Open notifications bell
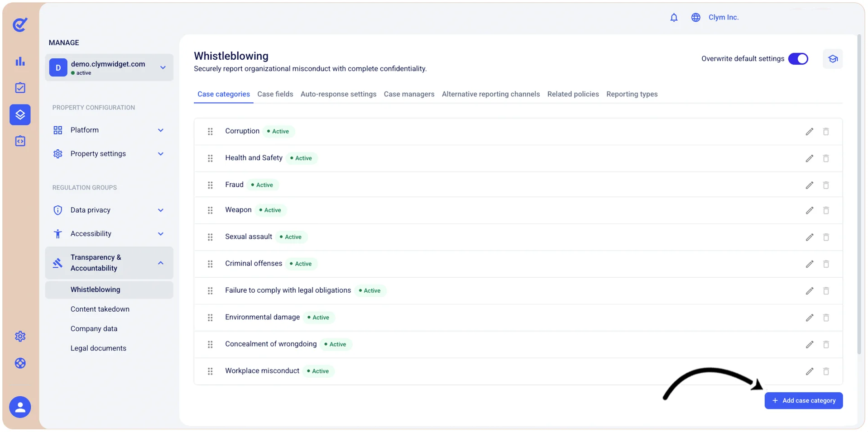868x432 pixels. 674,18
